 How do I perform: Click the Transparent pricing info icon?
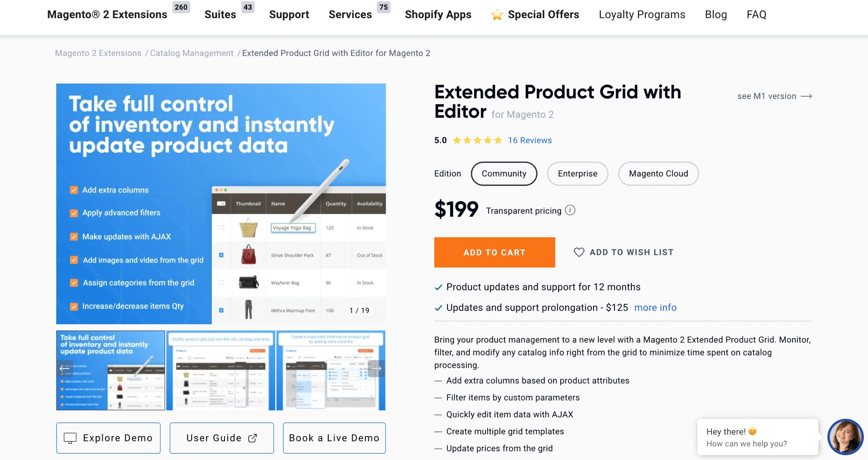(570, 210)
